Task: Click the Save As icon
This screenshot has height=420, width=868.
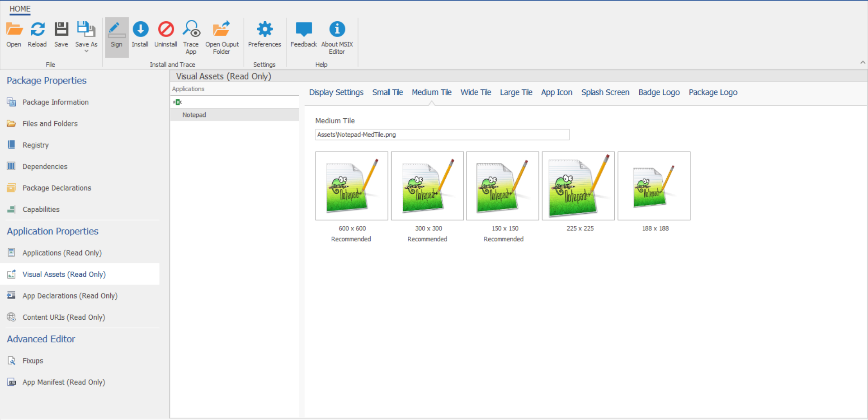Action: coord(86,29)
